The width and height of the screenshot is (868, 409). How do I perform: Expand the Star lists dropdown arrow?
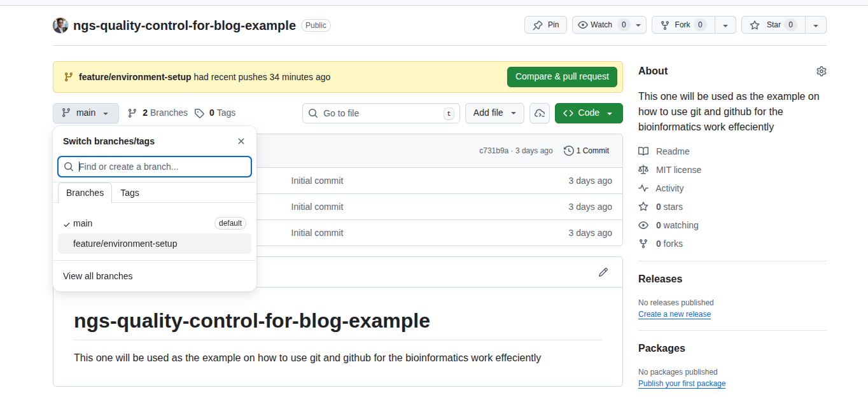[815, 25]
